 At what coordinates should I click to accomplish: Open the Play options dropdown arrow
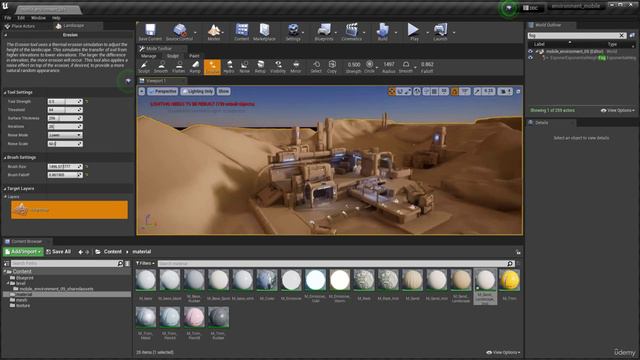pyautogui.click(x=427, y=32)
